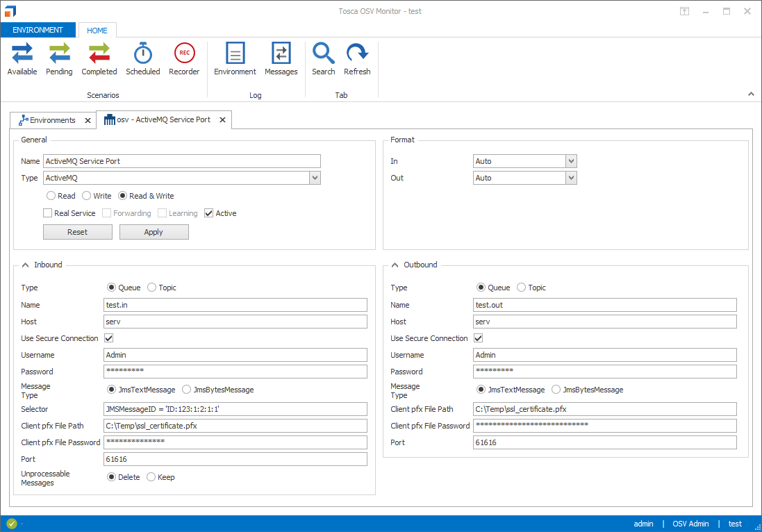Click the Inbound Selector input field
The image size is (762, 532).
235,409
